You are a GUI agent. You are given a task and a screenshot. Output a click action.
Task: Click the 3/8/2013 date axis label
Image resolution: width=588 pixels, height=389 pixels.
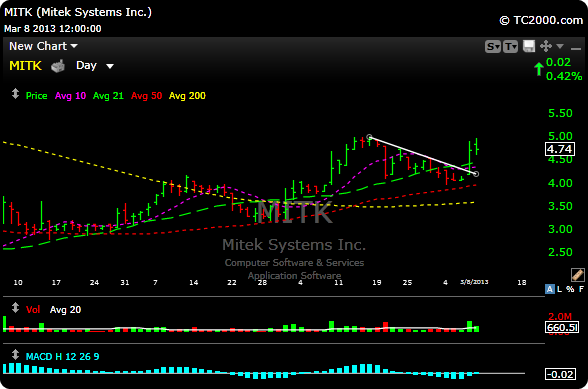(x=474, y=282)
